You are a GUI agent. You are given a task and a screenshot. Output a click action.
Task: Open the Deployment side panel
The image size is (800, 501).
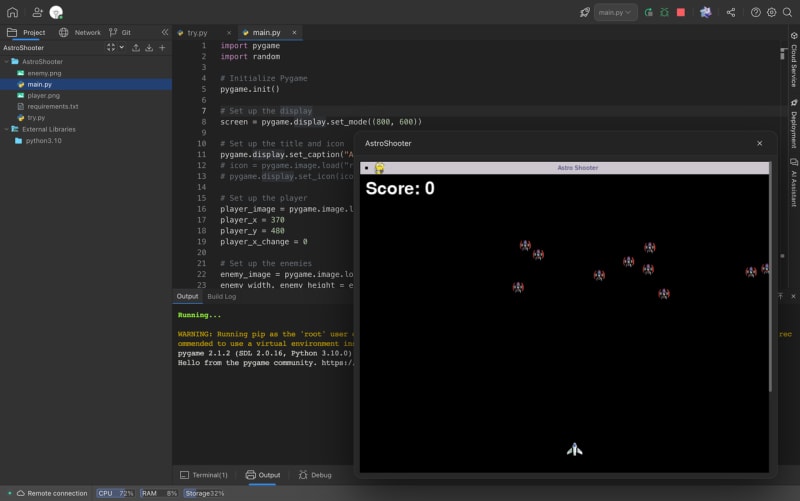point(794,123)
